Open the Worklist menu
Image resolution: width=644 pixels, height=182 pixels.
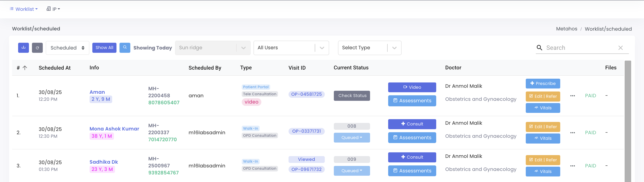24,9
